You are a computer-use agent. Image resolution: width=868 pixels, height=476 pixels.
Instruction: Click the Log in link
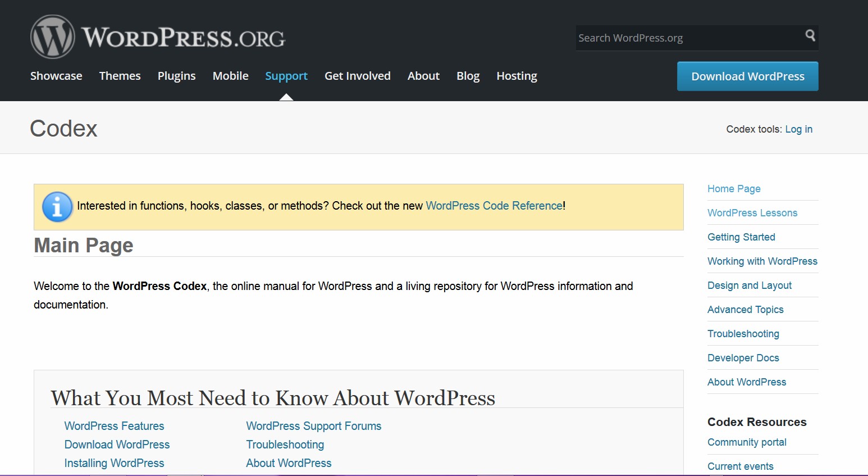click(x=799, y=129)
